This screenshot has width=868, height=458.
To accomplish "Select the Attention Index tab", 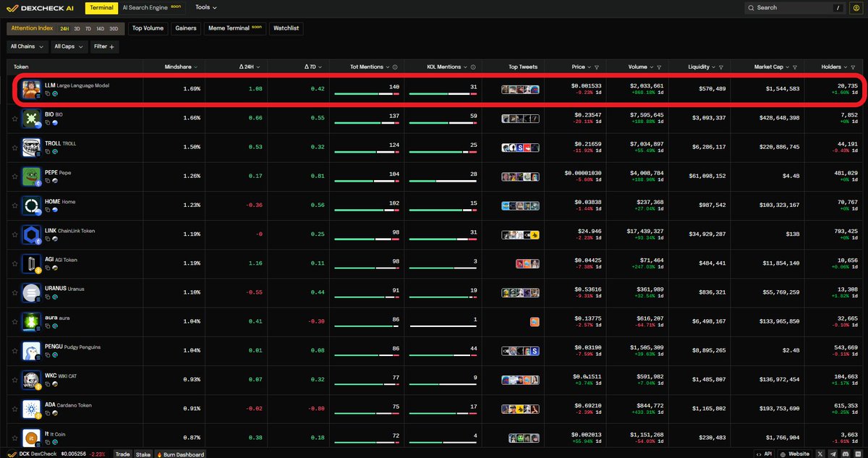I will point(32,28).
